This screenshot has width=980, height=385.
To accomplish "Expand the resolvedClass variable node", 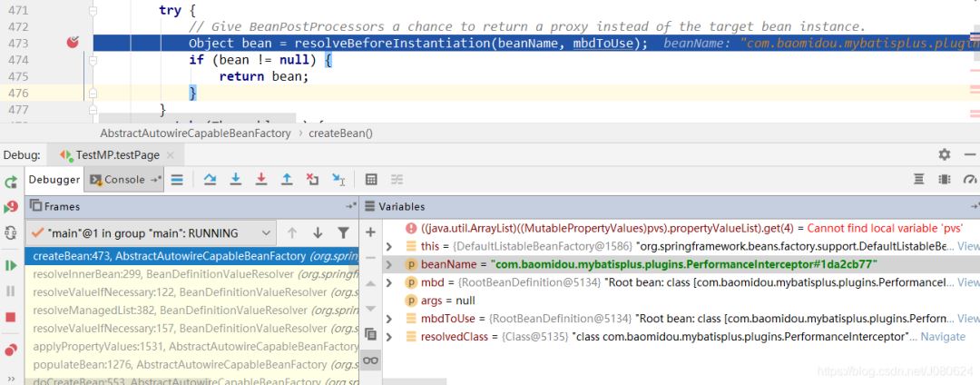I will pyautogui.click(x=389, y=337).
